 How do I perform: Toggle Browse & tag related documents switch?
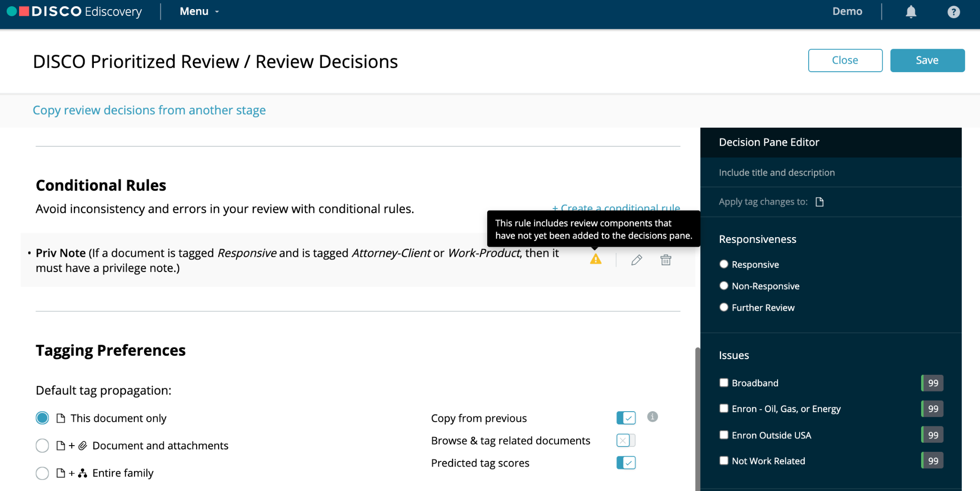coord(626,440)
